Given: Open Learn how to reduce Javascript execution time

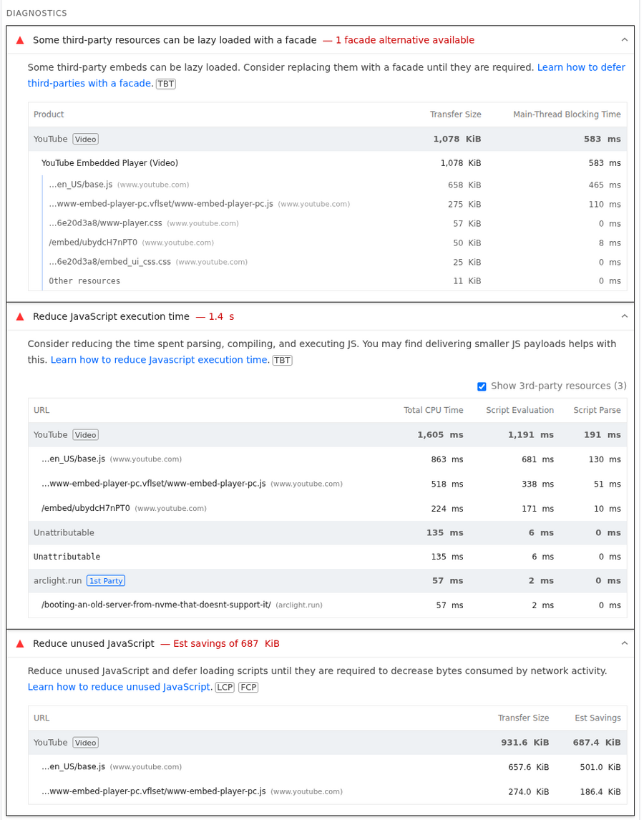Looking at the screenshot, I should [x=160, y=360].
